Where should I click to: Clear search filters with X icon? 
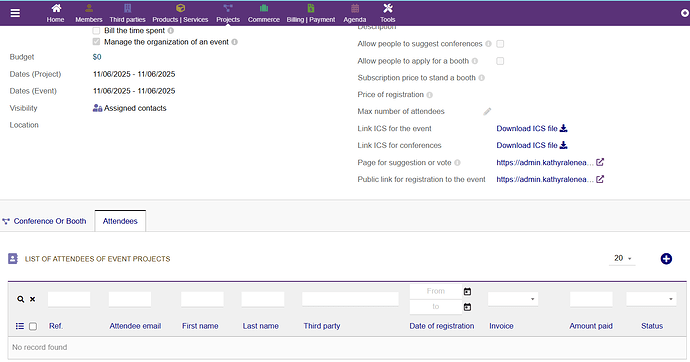point(33,299)
